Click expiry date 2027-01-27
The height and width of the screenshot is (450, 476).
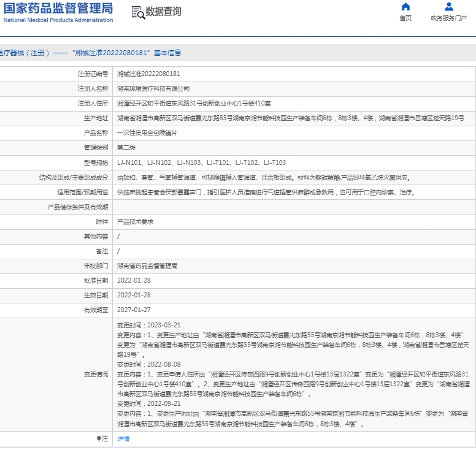pyautogui.click(x=134, y=310)
